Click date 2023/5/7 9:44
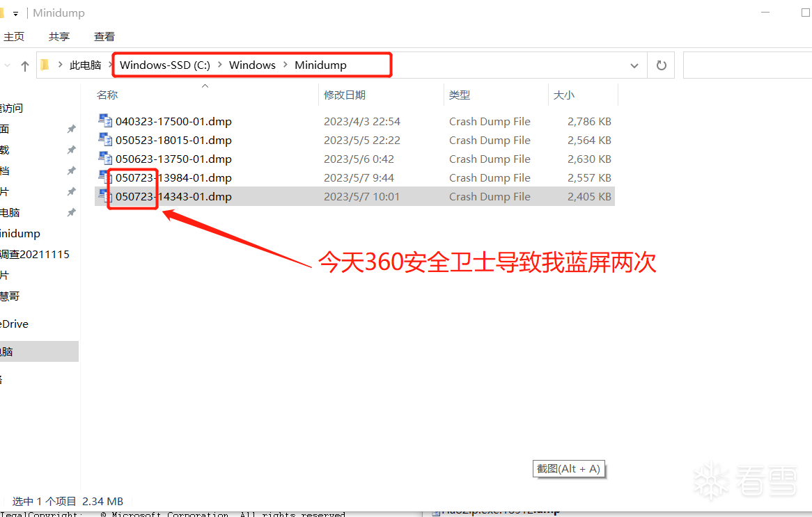Viewport: 812px width, 517px height. pos(359,178)
